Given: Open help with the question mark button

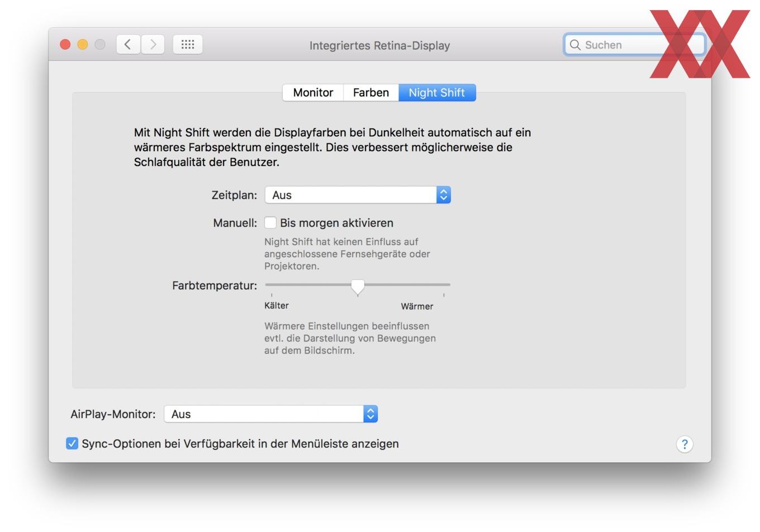Looking at the screenshot, I should pyautogui.click(x=685, y=444).
